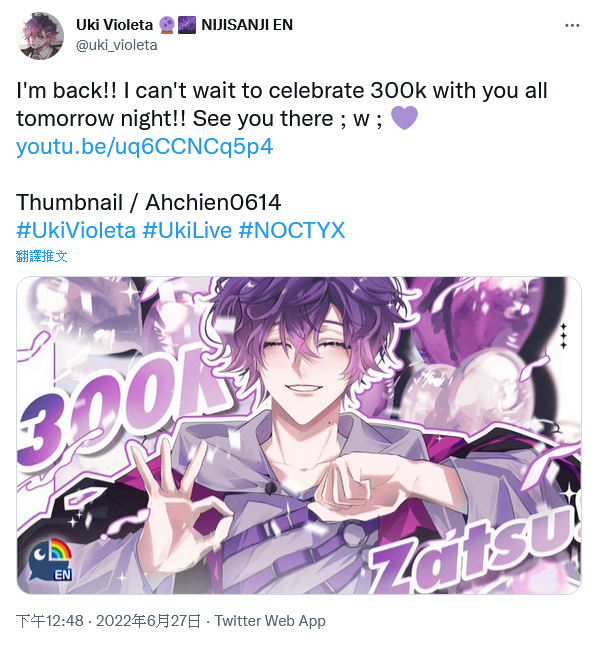Open the 下午12:48 timestamp link
Viewport: 598px width, 647px height.
tap(50, 621)
